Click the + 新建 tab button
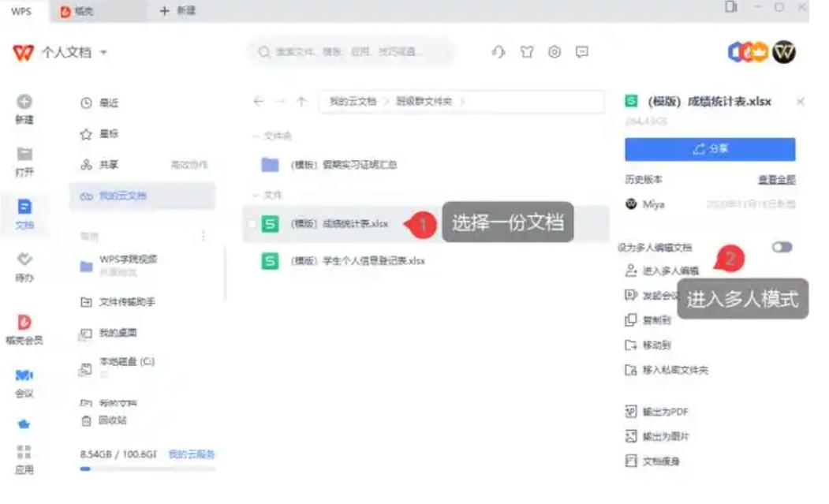 tap(177, 10)
